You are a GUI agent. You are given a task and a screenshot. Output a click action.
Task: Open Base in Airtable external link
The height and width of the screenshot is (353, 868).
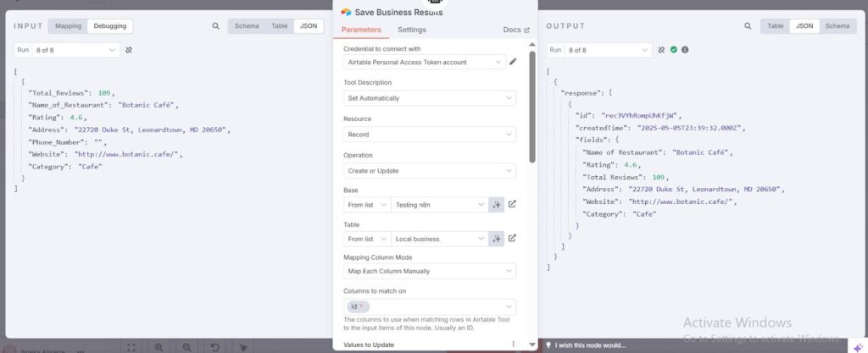point(512,204)
